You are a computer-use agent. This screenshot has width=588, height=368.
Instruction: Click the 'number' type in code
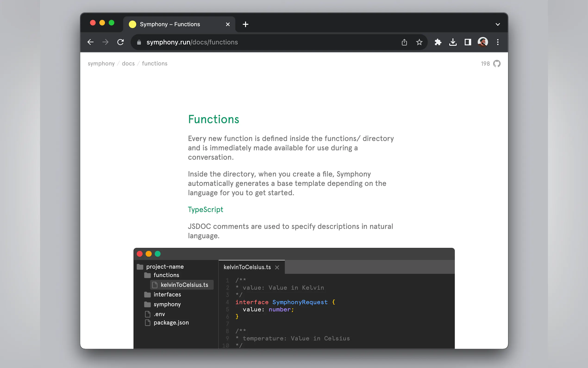pos(280,310)
